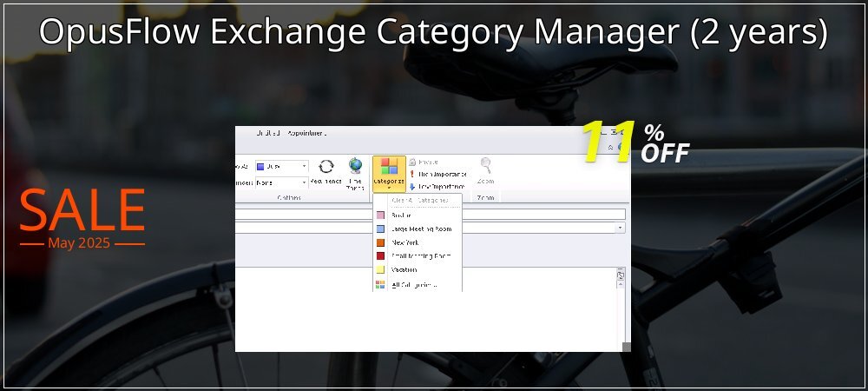Screen dimensions: 868x391
Task: Click the Recurrence icon
Action: pos(326,166)
